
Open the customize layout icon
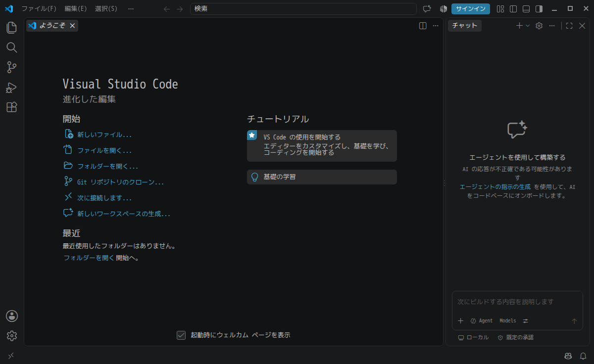(x=500, y=9)
